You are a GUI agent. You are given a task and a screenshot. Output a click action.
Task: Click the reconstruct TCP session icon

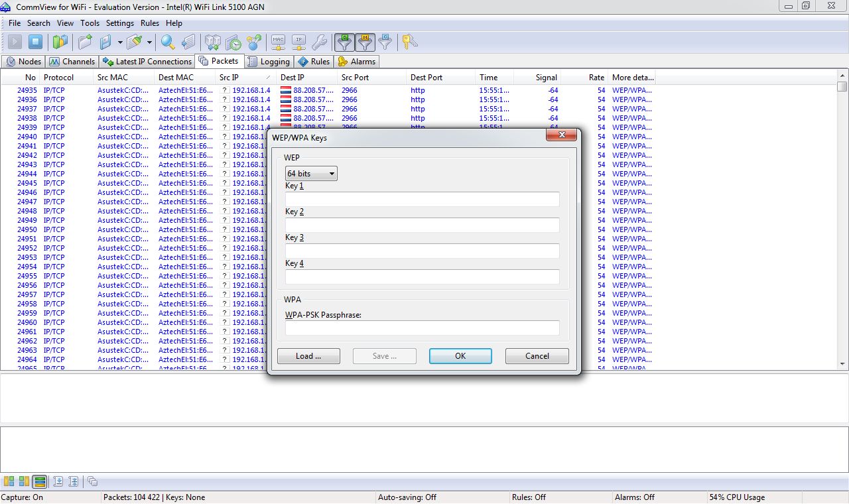pos(212,42)
